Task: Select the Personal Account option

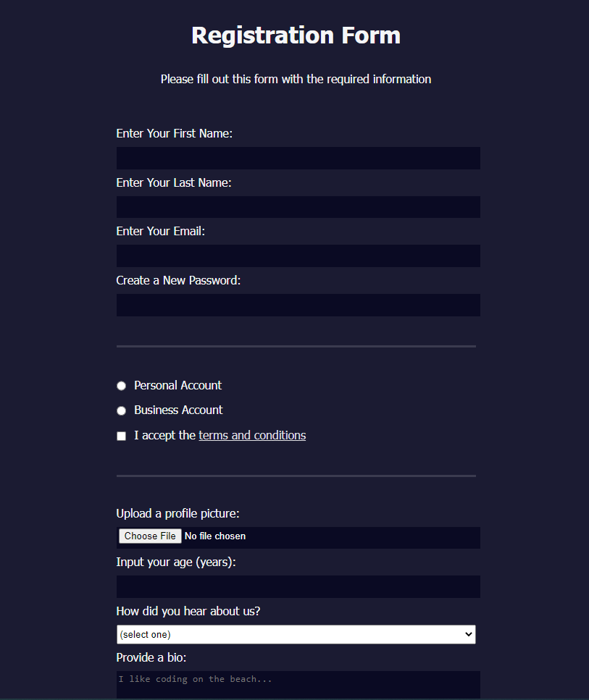Action: click(121, 385)
